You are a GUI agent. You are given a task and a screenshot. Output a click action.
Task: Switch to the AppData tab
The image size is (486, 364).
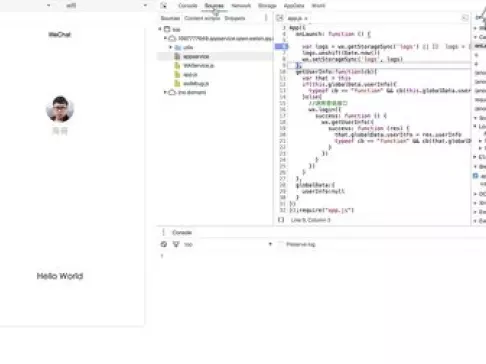pyautogui.click(x=294, y=6)
